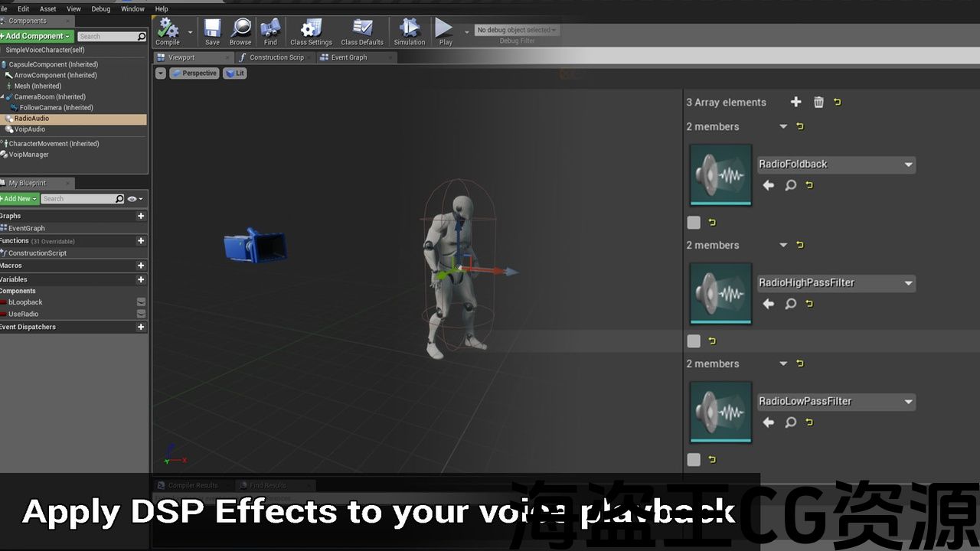
Task: Open Class Settings from the toolbar
Action: coord(310,29)
